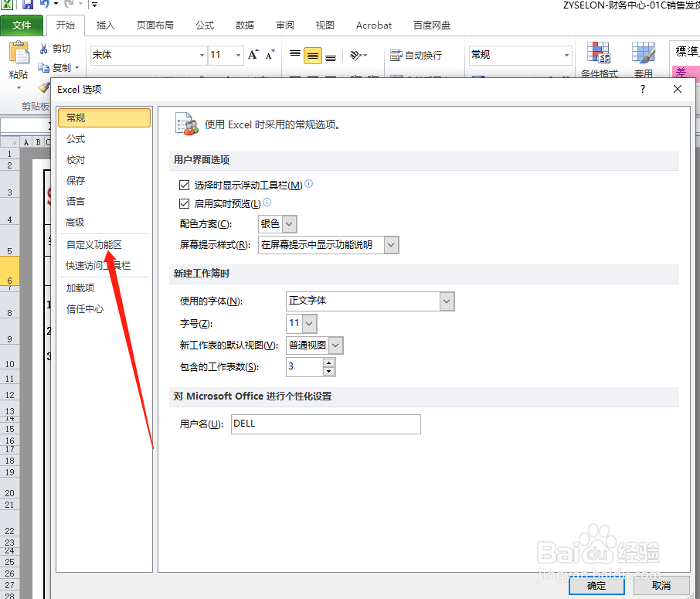Select the 校对 category in options list
Viewport: 700px width, 599px height.
[x=104, y=160]
